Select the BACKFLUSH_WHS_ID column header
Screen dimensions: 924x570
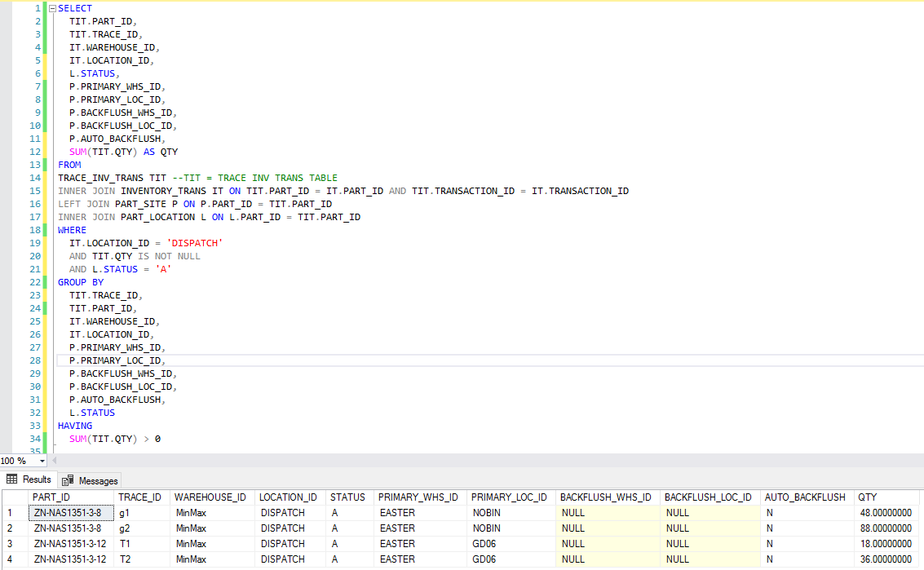pyautogui.click(x=608, y=497)
